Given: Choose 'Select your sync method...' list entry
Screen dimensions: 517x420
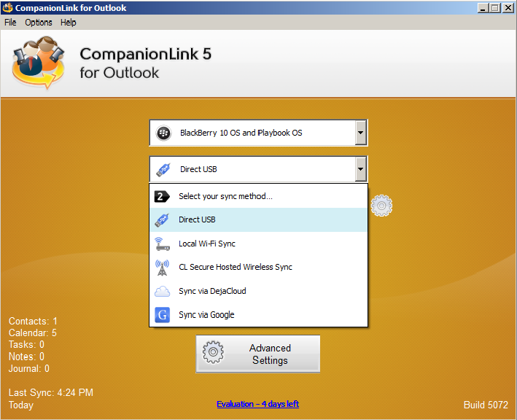Looking at the screenshot, I should (258, 196).
